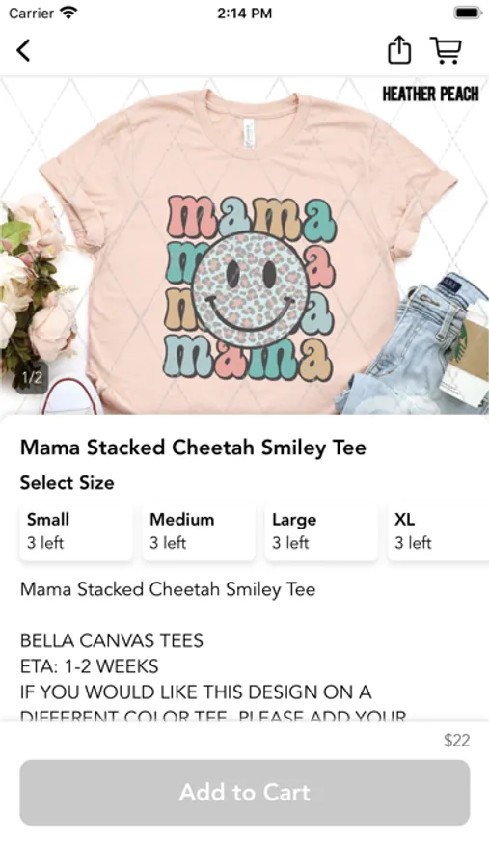489x868 pixels.
Task: Tap the ETA: 1-2 WEEKS text
Action: pos(89,665)
